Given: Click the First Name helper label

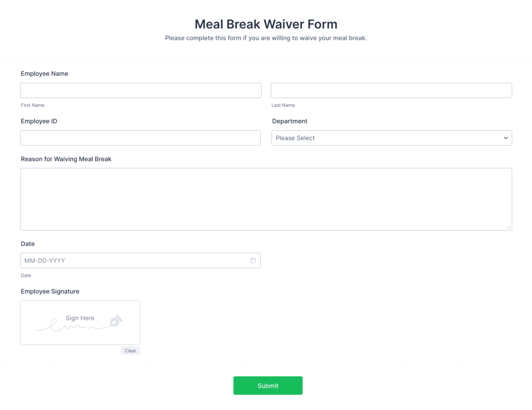Looking at the screenshot, I should coord(32,105).
